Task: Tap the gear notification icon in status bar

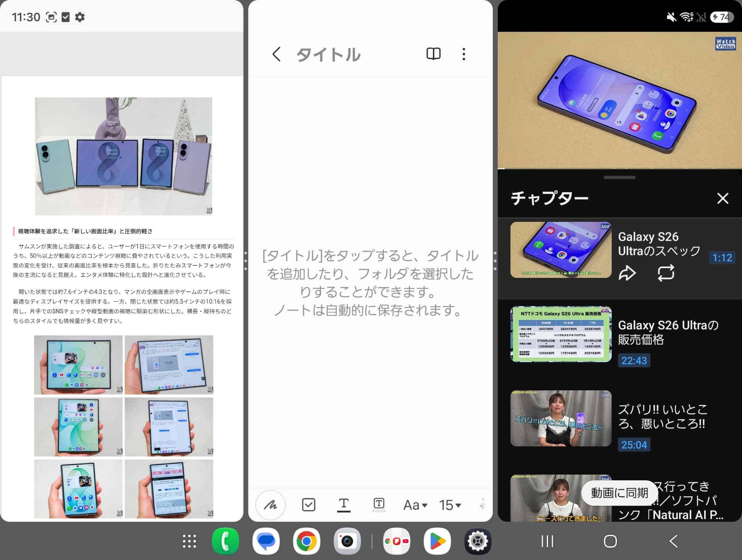Action: click(x=80, y=17)
